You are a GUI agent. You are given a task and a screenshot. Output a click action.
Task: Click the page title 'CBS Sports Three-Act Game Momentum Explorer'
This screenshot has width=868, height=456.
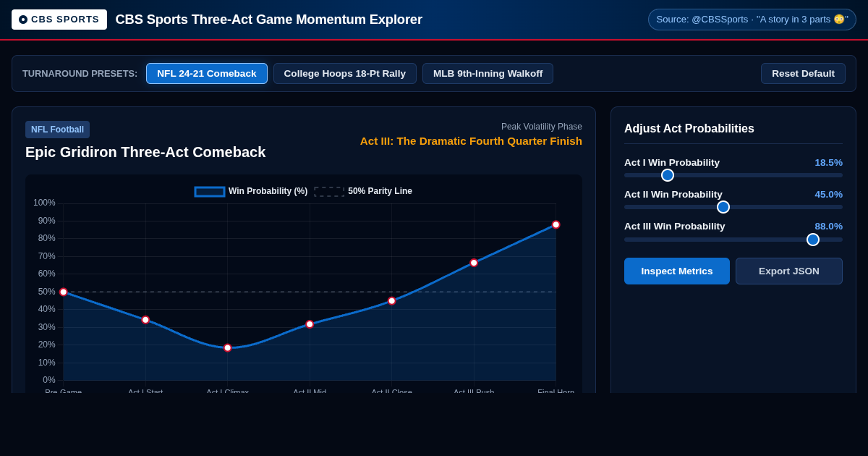pos(269,20)
